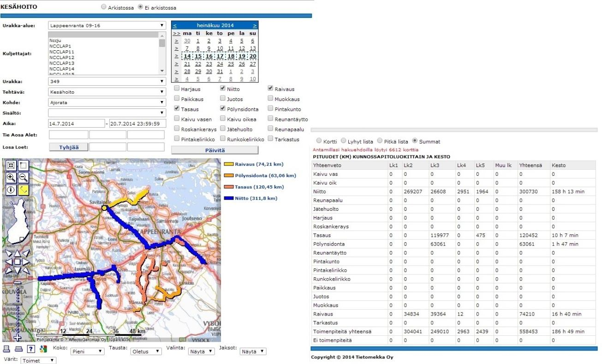Click the plus at bottom of zoom slider
Screen dimensions: 602x364
[x=17, y=338]
